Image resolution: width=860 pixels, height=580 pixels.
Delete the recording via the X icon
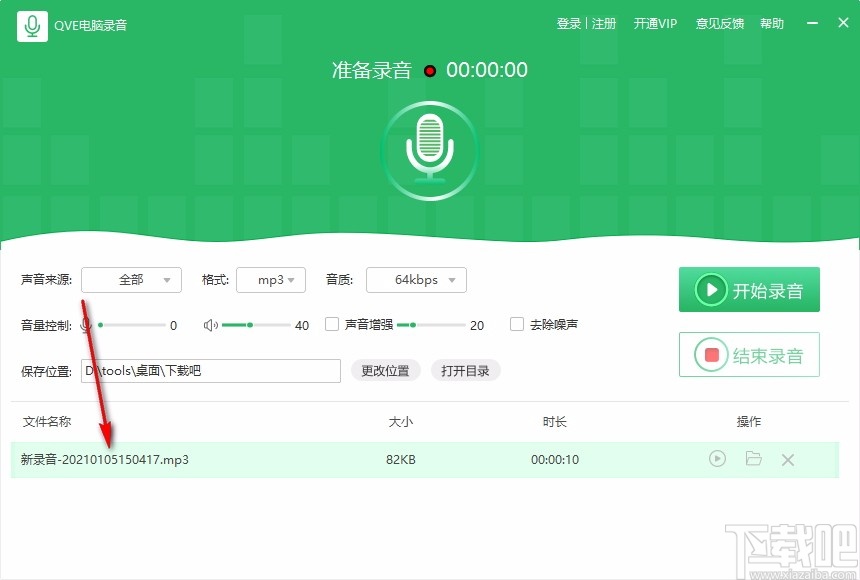click(x=788, y=458)
